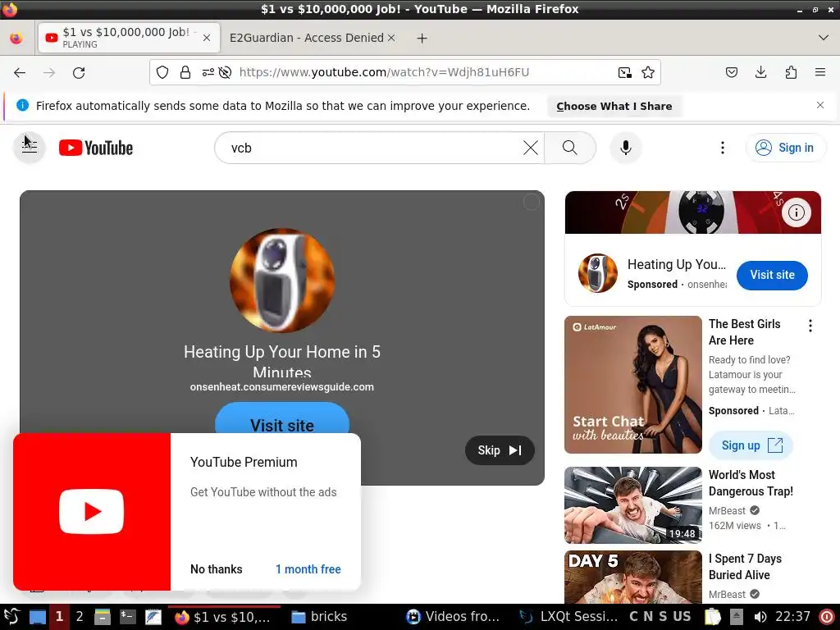Open blocked autoplay permission icon
The image size is (840, 630).
[x=225, y=72]
